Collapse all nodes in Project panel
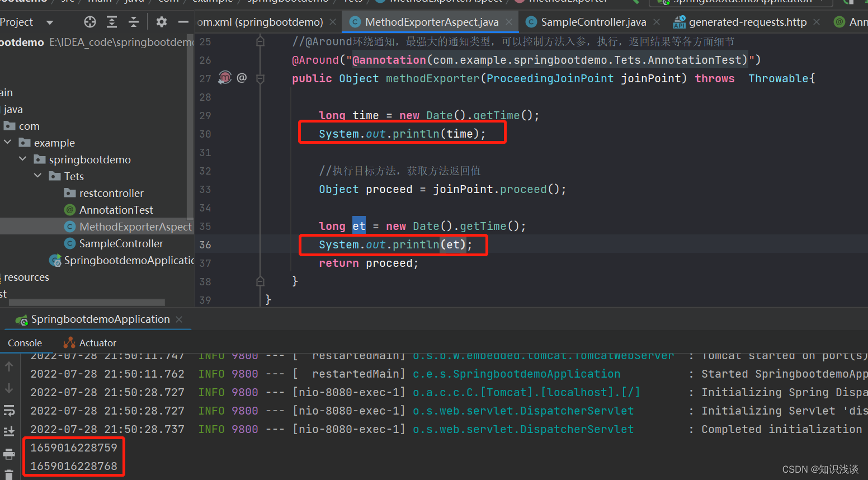The width and height of the screenshot is (868, 480). pos(134,22)
